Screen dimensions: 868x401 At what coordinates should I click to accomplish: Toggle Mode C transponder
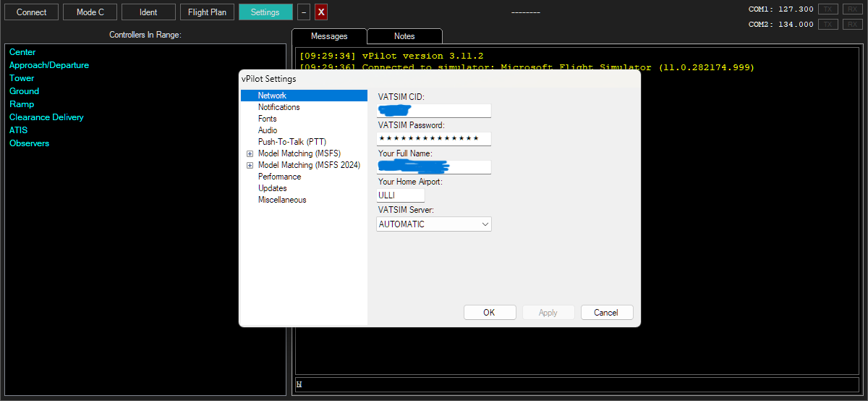tap(90, 12)
